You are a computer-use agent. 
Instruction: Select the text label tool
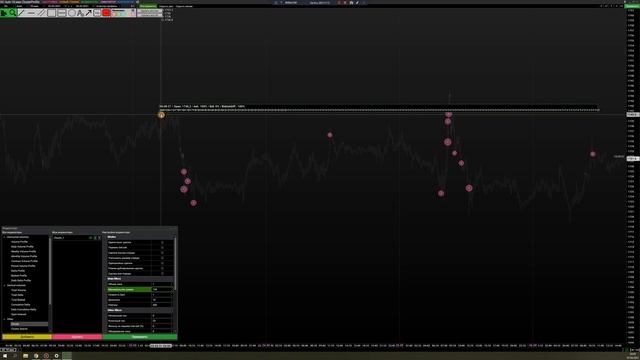[x=80, y=13]
